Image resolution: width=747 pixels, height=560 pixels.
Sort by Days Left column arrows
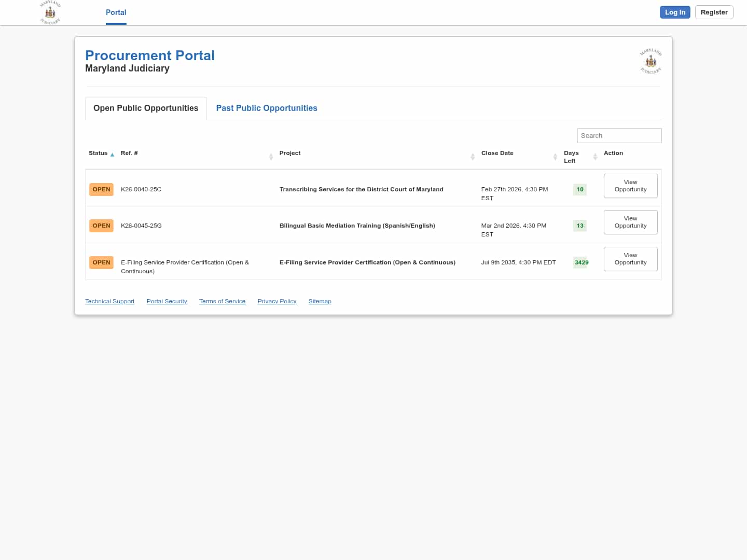(595, 157)
